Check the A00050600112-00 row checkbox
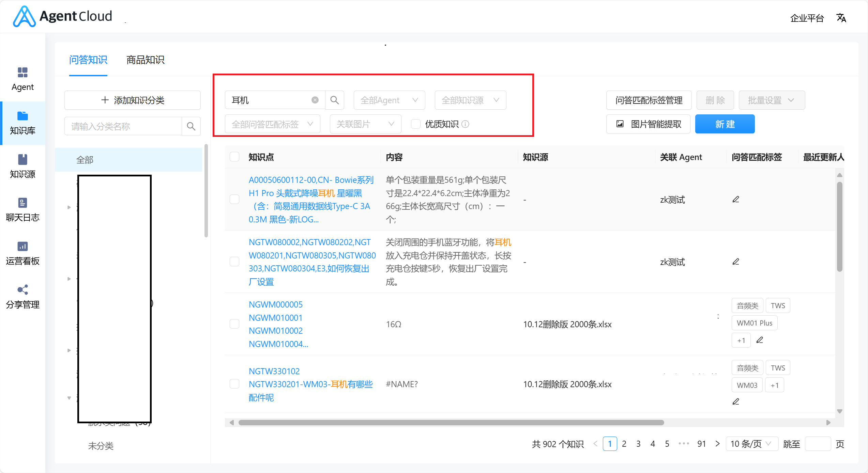868x473 pixels. pos(234,199)
